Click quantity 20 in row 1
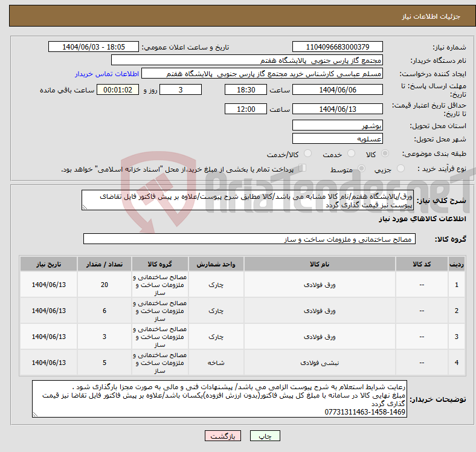This screenshot has width=476, height=452. 104,285
